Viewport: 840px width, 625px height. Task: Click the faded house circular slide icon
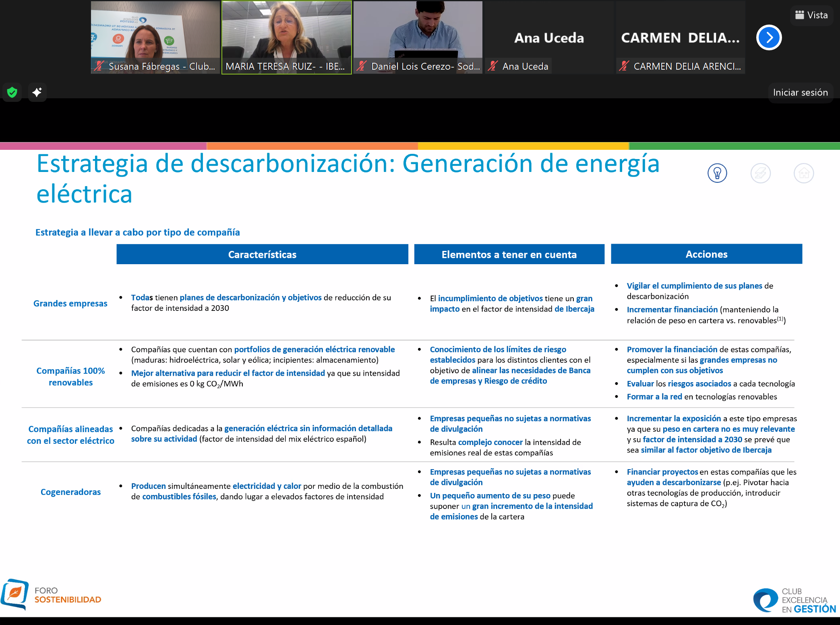(x=804, y=174)
